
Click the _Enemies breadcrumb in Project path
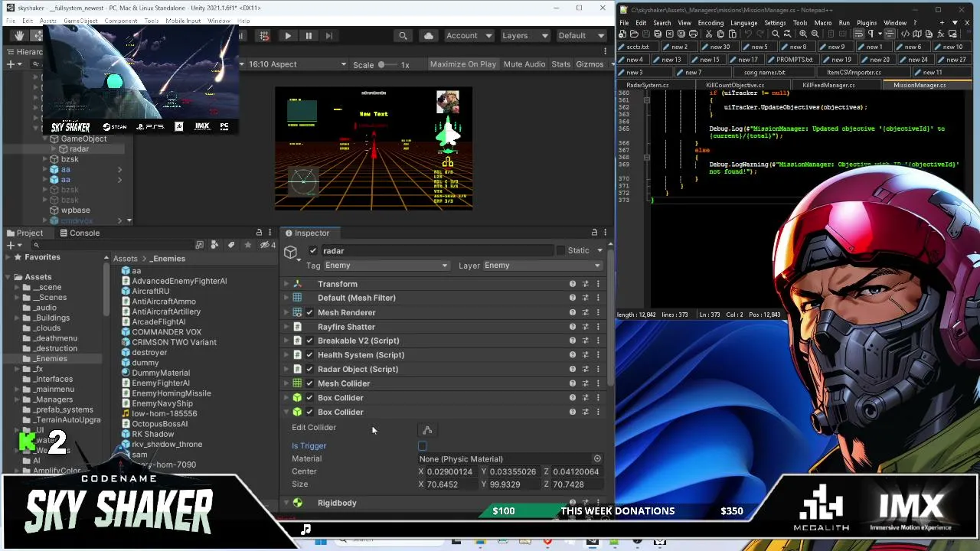click(167, 259)
